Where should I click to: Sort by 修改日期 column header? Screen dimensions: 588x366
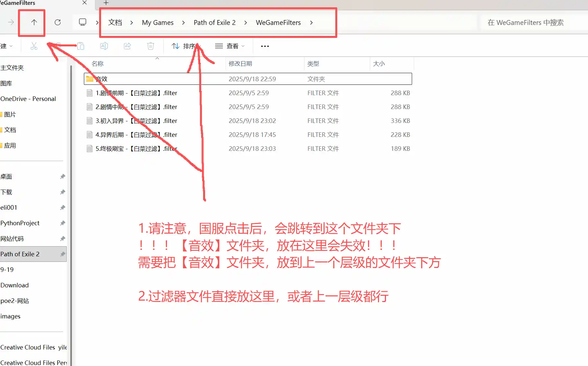point(240,64)
